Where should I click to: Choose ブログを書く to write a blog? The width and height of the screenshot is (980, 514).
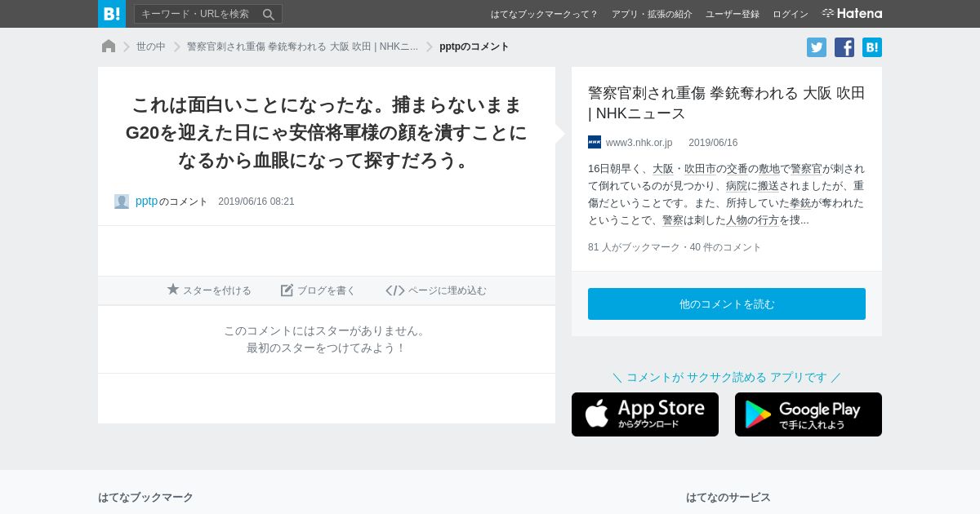(318, 290)
